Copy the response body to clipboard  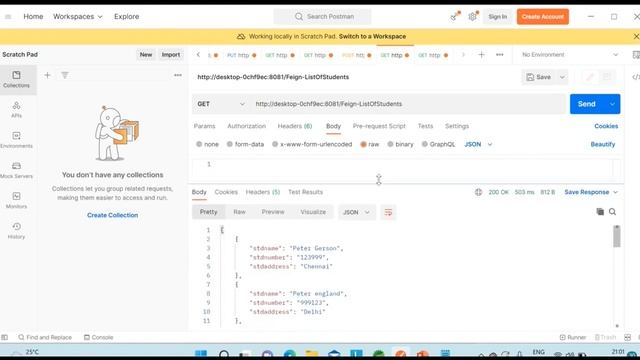coord(600,211)
